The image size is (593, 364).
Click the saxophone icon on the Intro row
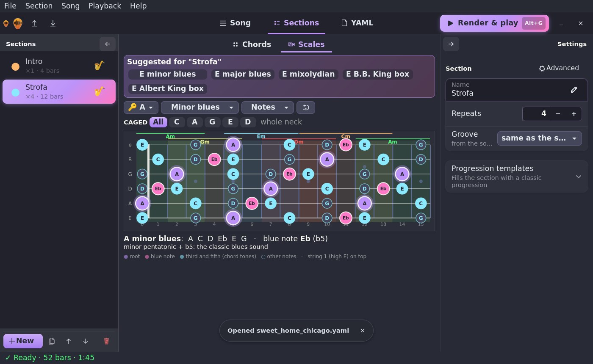pyautogui.click(x=99, y=66)
